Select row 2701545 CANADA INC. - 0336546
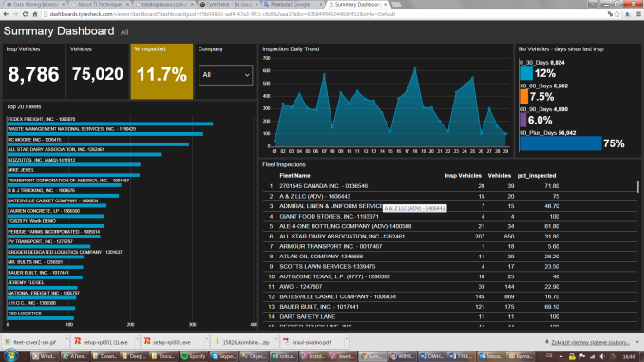The height and width of the screenshot is (362, 644). pyautogui.click(x=450, y=186)
